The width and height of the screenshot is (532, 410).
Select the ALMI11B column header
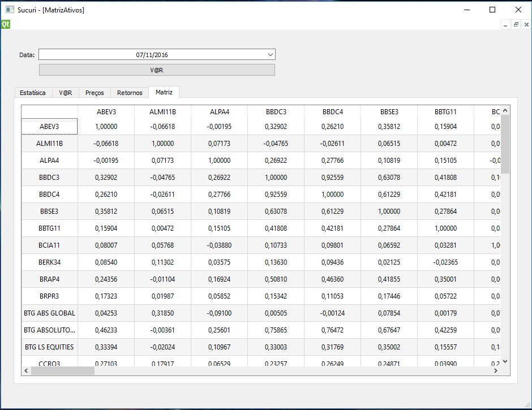click(163, 112)
